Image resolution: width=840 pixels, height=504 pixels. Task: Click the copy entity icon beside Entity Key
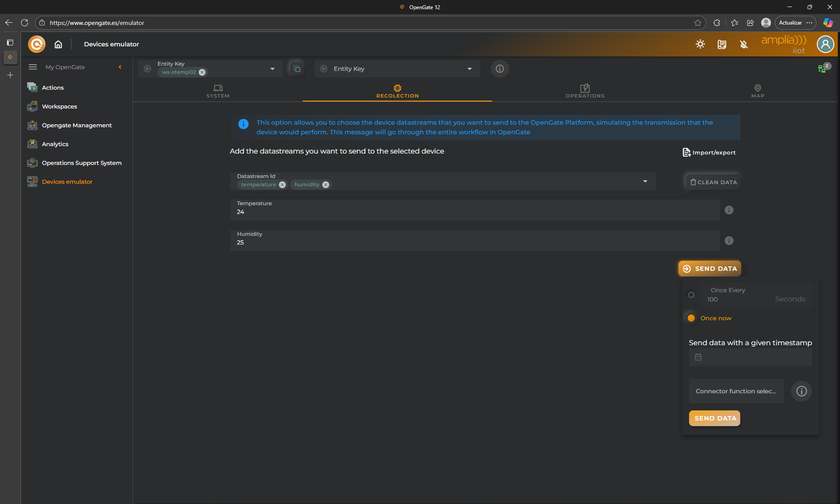coord(297,69)
